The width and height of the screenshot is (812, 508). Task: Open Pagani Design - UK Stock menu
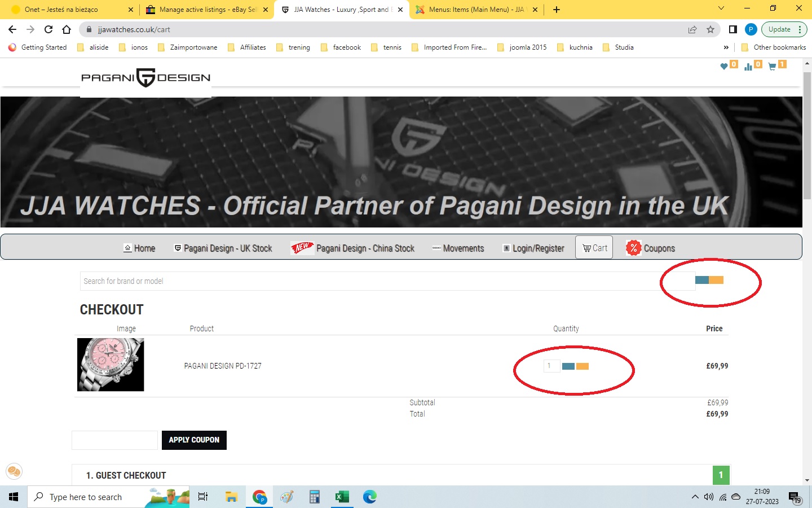(x=223, y=248)
